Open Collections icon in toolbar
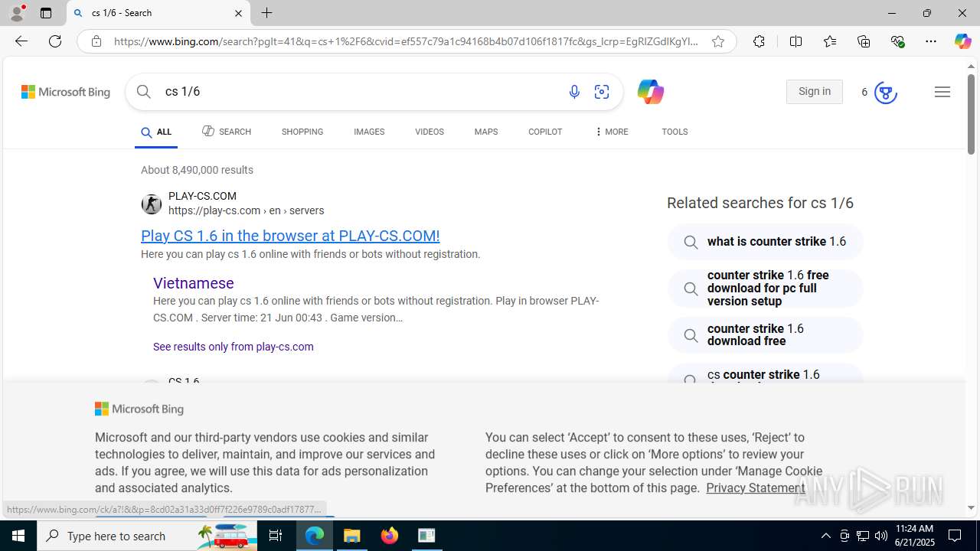 pyautogui.click(x=864, y=41)
